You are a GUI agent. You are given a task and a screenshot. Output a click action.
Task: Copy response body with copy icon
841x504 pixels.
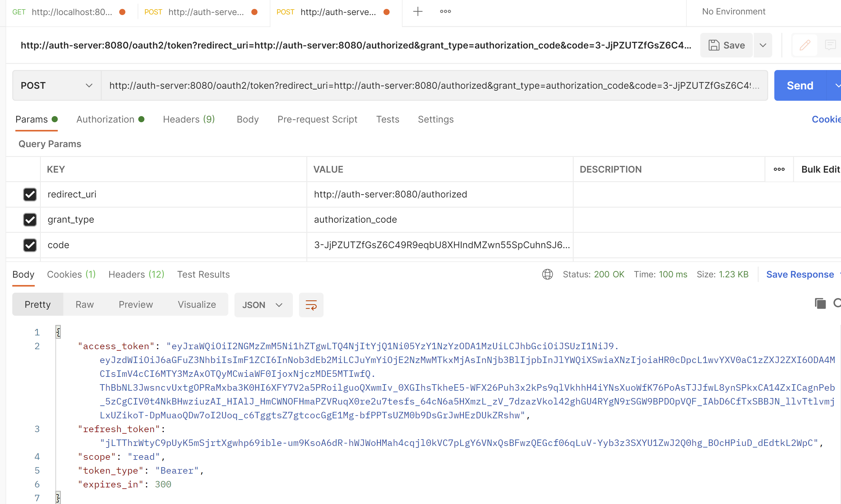coord(820,303)
